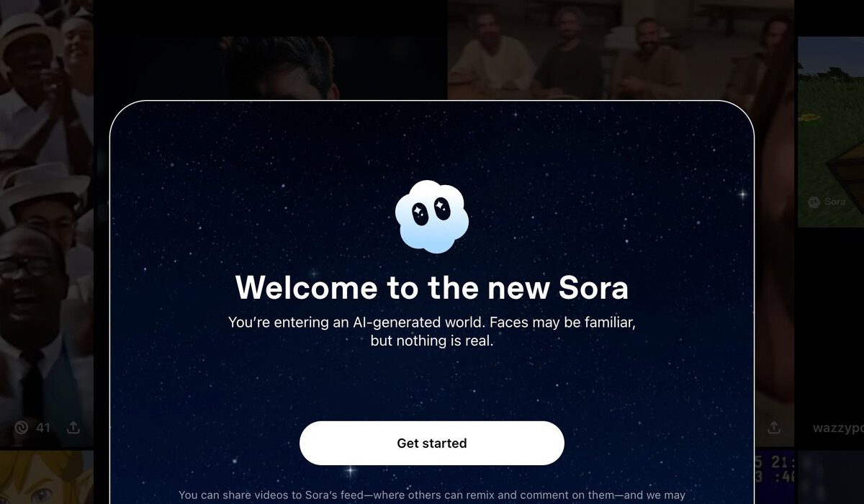Open the blue timestamp video thumbnail
Image resolution: width=864 pixels, height=504 pixels.
pos(775,477)
